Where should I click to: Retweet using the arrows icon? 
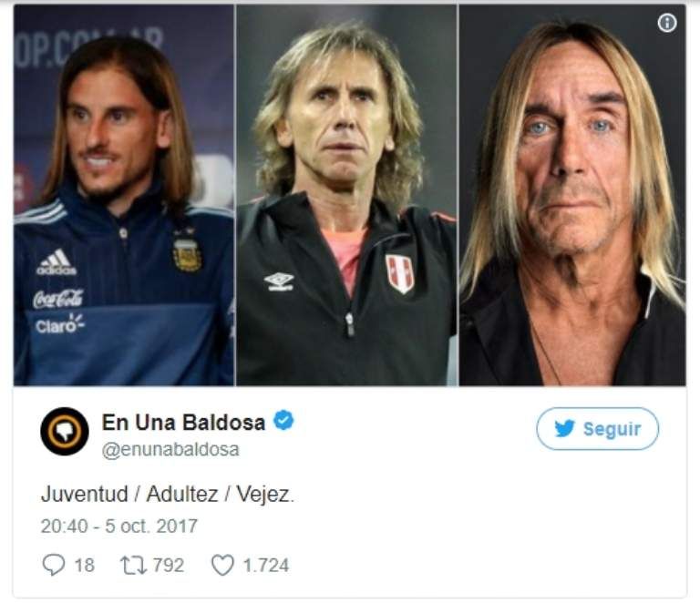[133, 565]
